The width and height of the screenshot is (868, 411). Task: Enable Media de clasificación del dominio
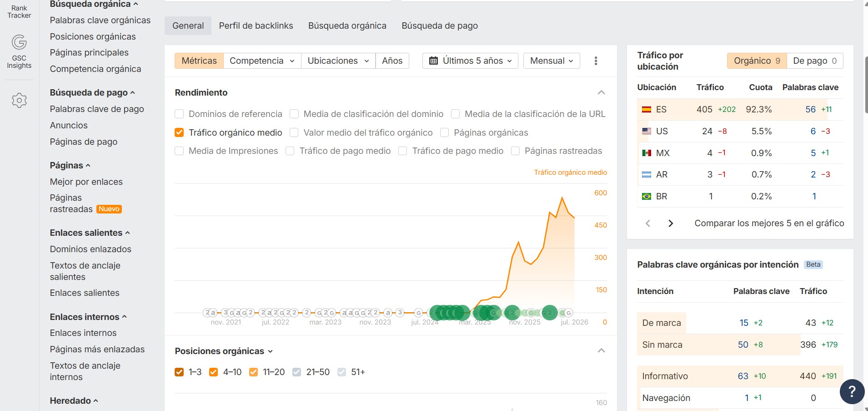tap(294, 114)
